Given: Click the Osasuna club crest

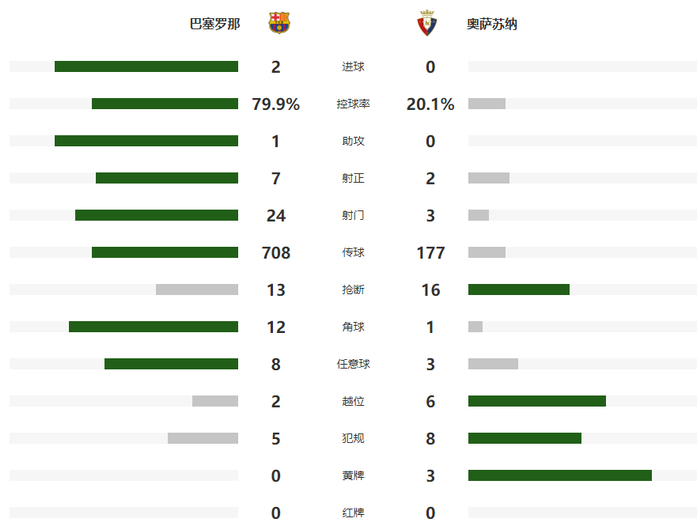Looking at the screenshot, I should tap(427, 23).
